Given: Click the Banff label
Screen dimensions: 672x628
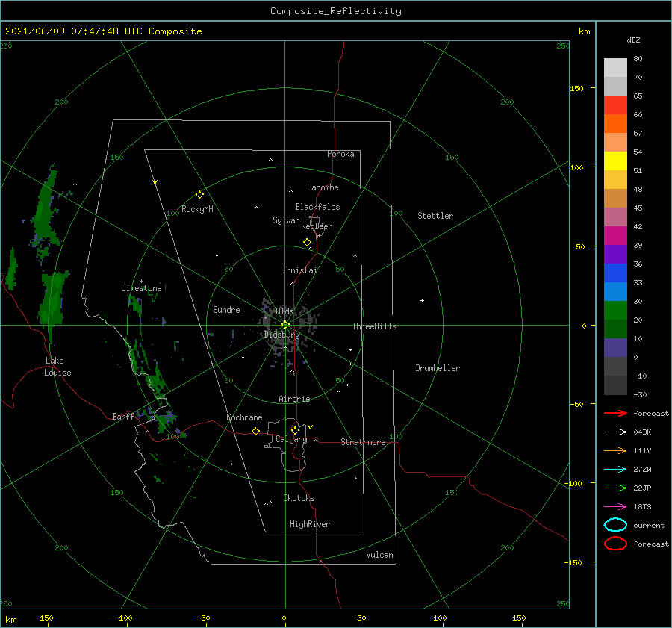Looking at the screenshot, I should [x=123, y=416].
